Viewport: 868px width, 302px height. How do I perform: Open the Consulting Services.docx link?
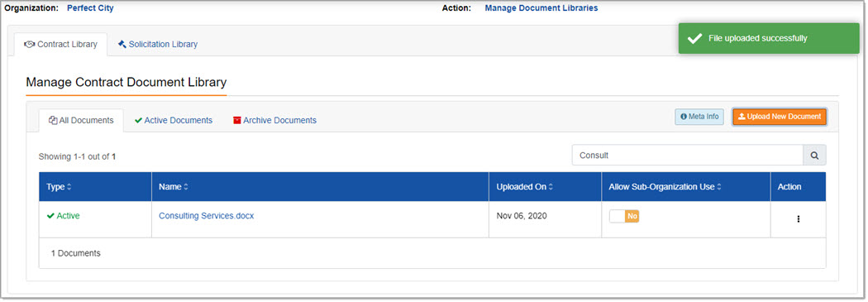coord(206,216)
